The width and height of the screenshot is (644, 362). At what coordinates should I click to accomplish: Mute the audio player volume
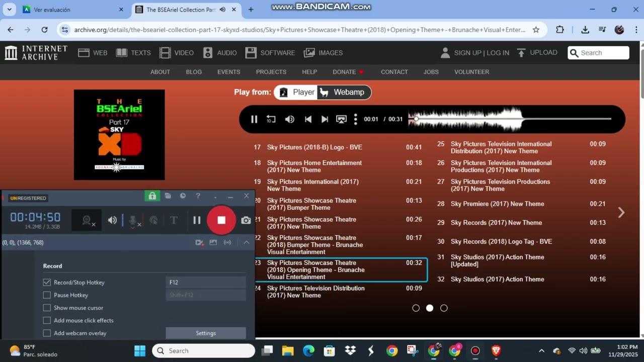(x=290, y=119)
